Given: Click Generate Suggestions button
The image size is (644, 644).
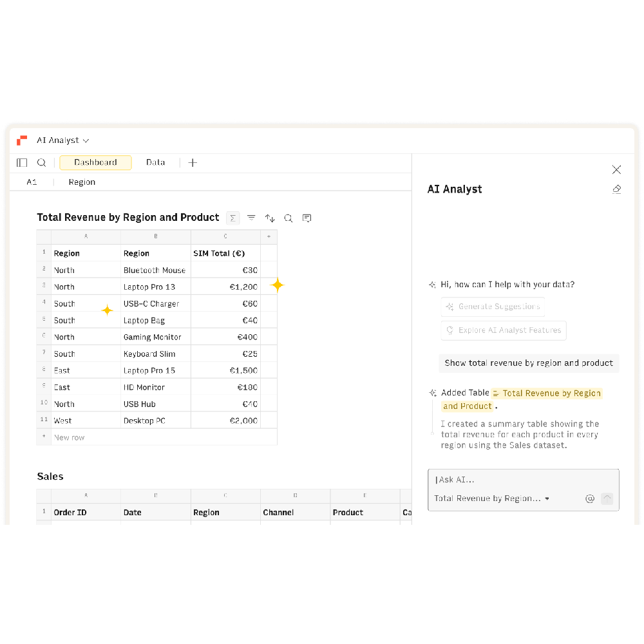Looking at the screenshot, I should point(493,307).
